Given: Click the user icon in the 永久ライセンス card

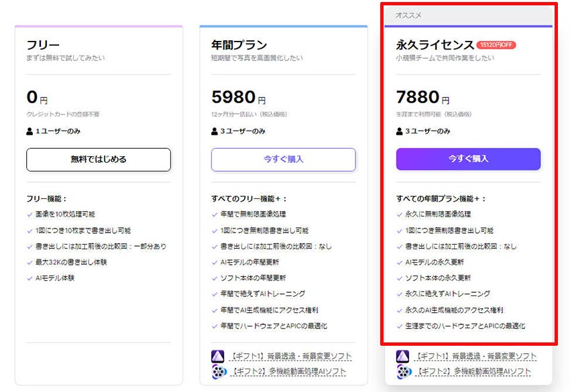Looking at the screenshot, I should 400,131.
